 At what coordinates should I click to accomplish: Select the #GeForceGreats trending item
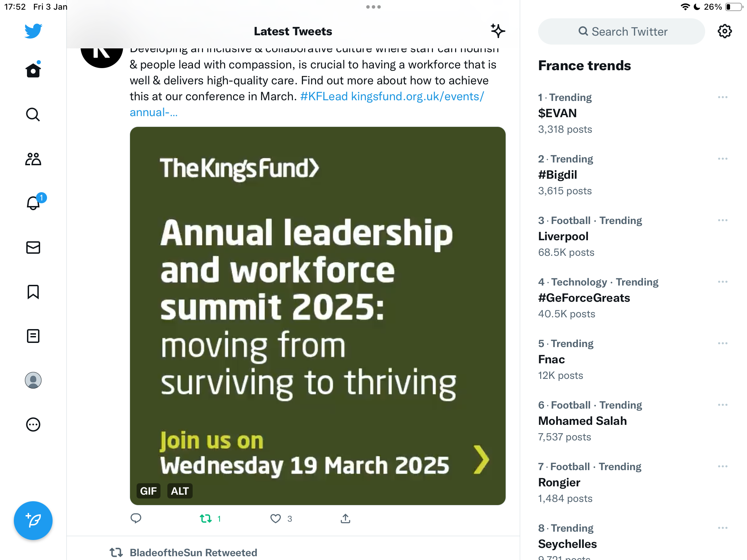(x=633, y=298)
